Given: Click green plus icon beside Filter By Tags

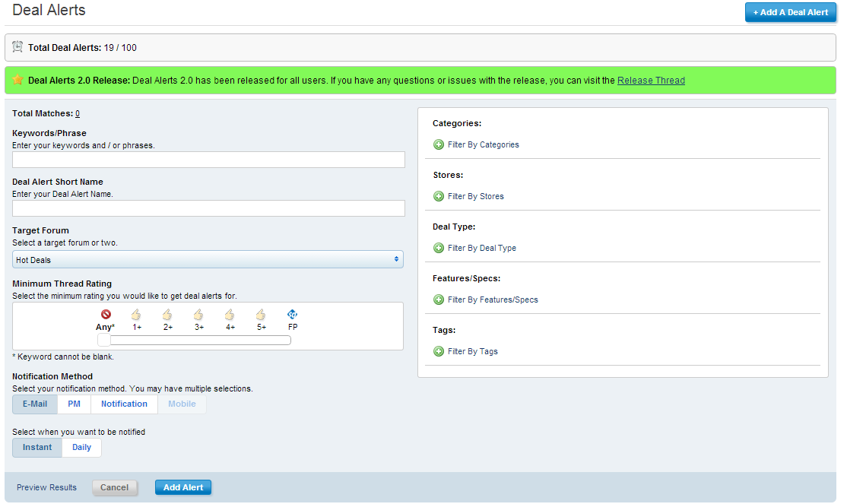Looking at the screenshot, I should (439, 351).
